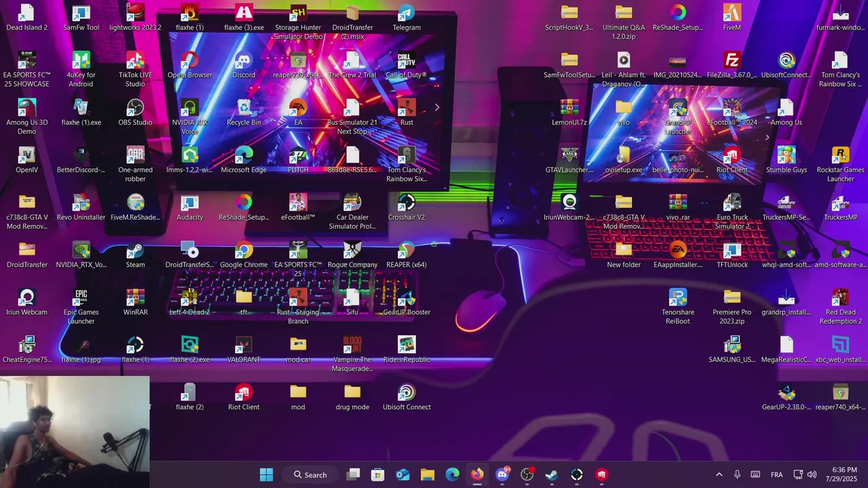Viewport: 868px width, 488px height.
Task: Select the OBS Studio desktop shortcut
Action: [135, 113]
